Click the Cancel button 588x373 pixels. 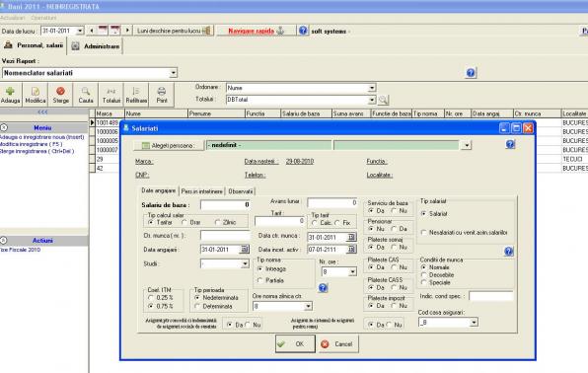coord(338,343)
